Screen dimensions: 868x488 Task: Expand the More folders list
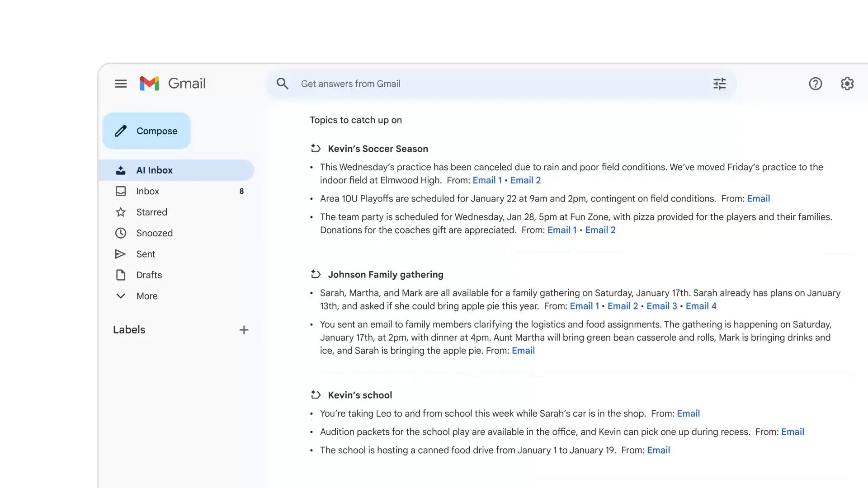tap(146, 296)
